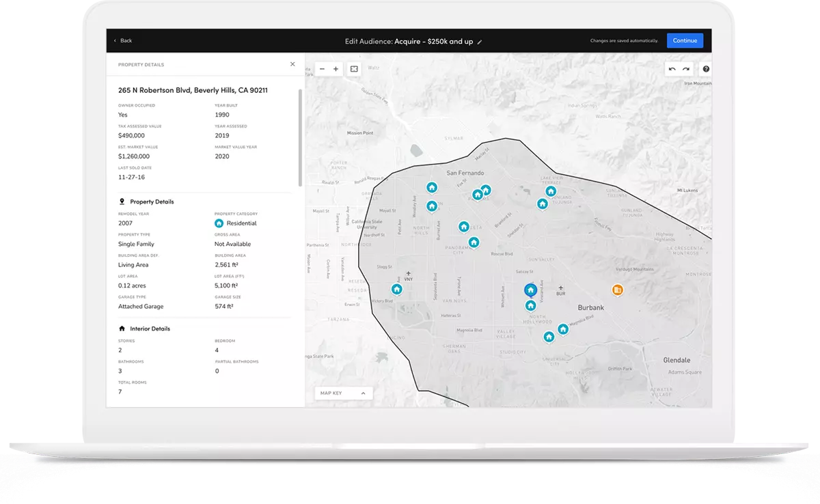Click the home icon beside Interior Details
The height and width of the screenshot is (504, 820).
(122, 328)
